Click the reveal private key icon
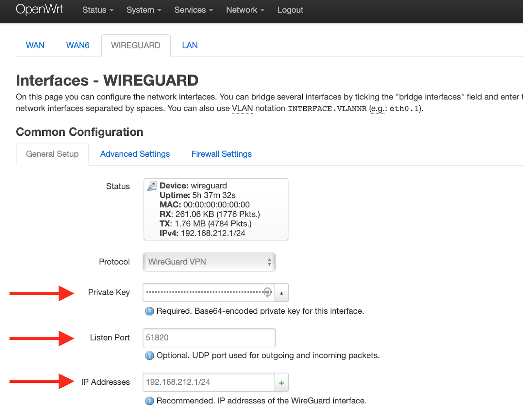Viewport: 523px width, 420px height. pos(268,292)
